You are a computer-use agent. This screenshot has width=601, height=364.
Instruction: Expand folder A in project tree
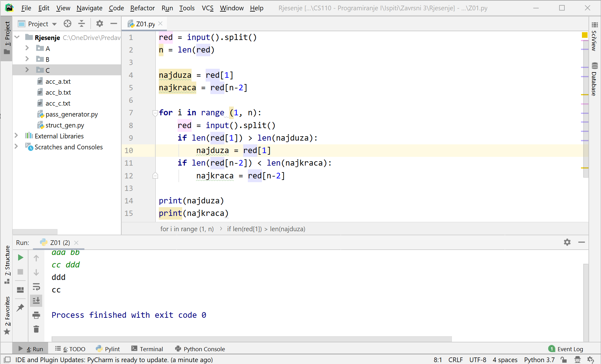click(x=27, y=48)
